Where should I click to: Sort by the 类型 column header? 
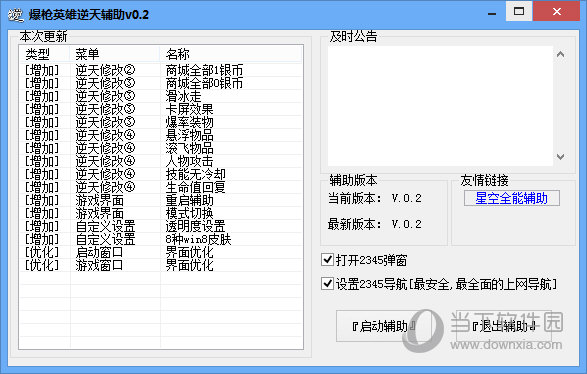click(x=45, y=54)
